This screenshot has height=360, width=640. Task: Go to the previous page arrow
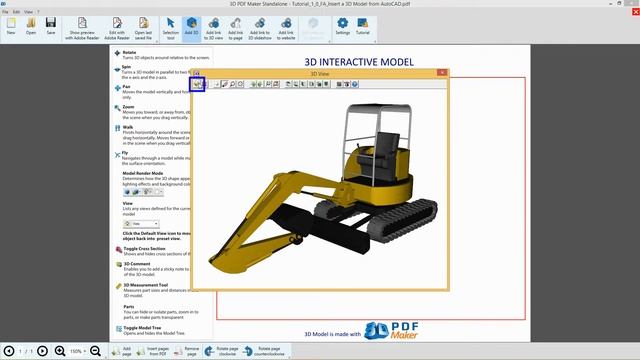[x=9, y=351]
